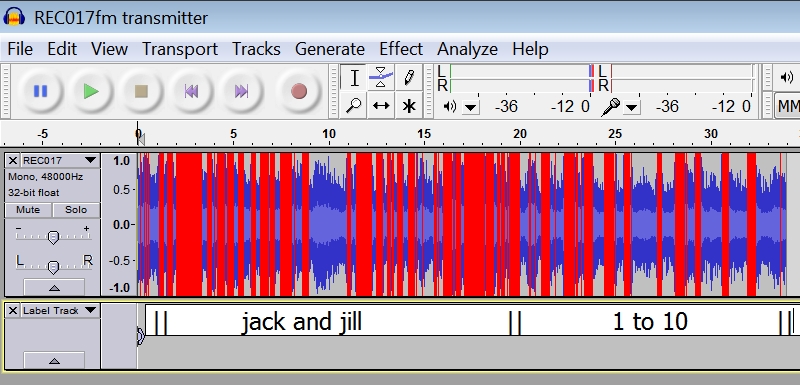Select the Zoom magnifier tool

click(x=353, y=106)
